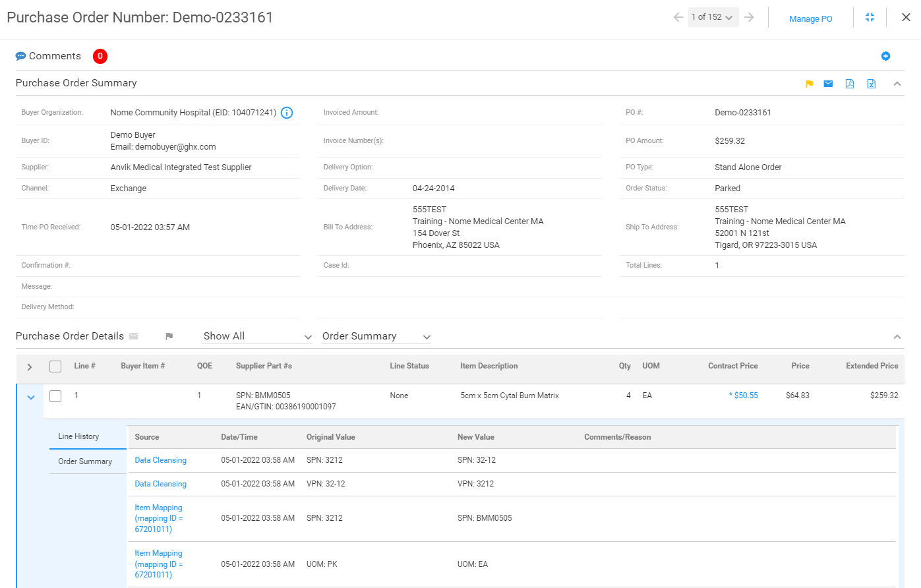Click the buyer organization info icon

[287, 113]
